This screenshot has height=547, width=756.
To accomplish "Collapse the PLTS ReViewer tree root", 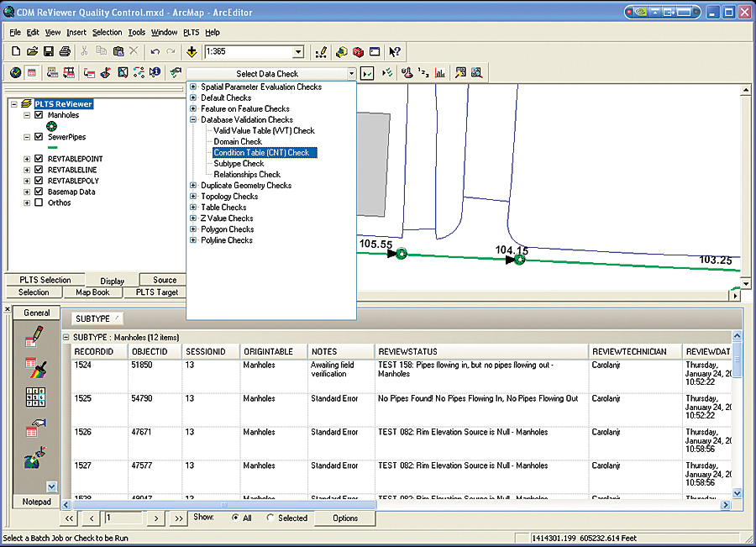I will (x=14, y=103).
